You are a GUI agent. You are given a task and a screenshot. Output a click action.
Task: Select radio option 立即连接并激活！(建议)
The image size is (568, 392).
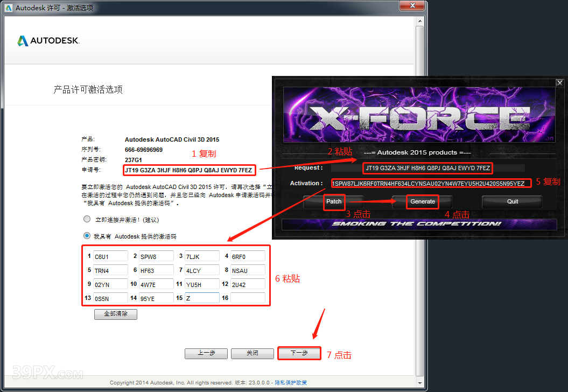pyautogui.click(x=87, y=219)
